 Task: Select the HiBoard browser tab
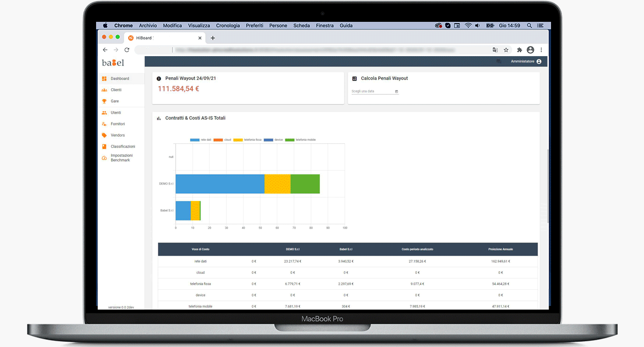tap(165, 38)
